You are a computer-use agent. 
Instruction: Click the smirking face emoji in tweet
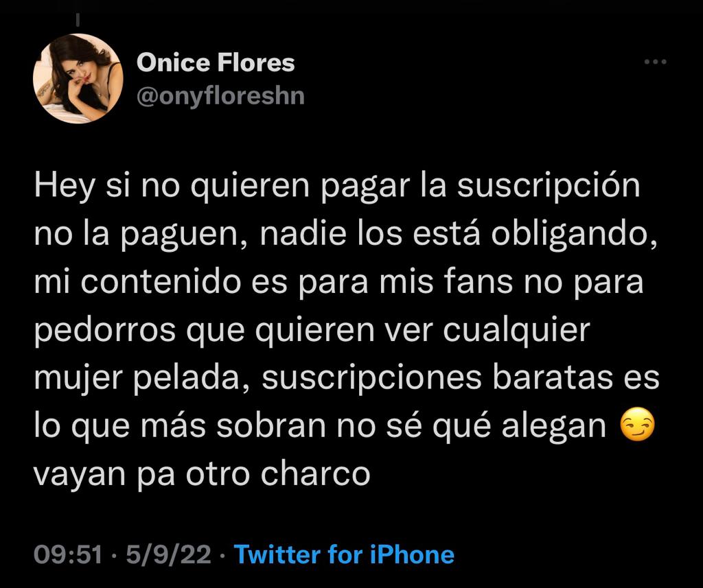coord(637,427)
